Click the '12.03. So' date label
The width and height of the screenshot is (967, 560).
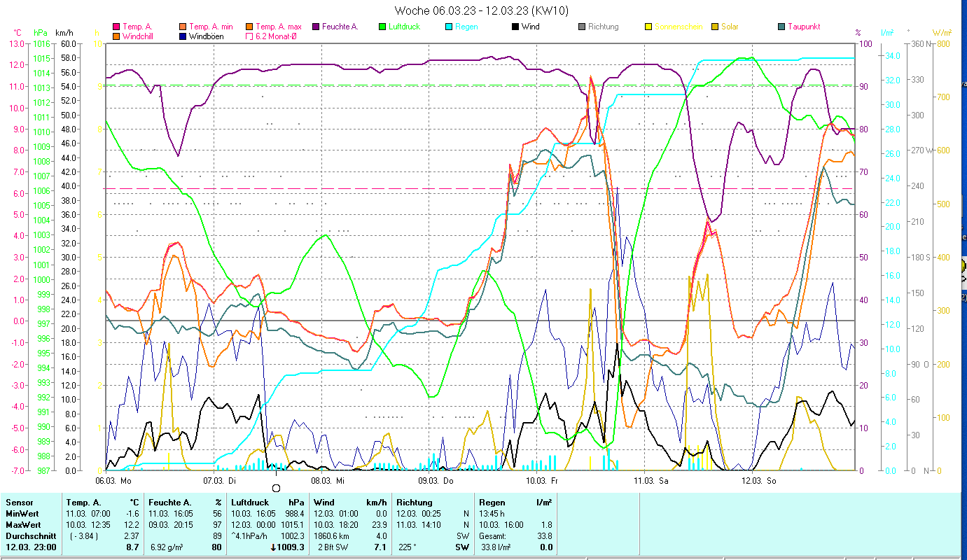(760, 481)
